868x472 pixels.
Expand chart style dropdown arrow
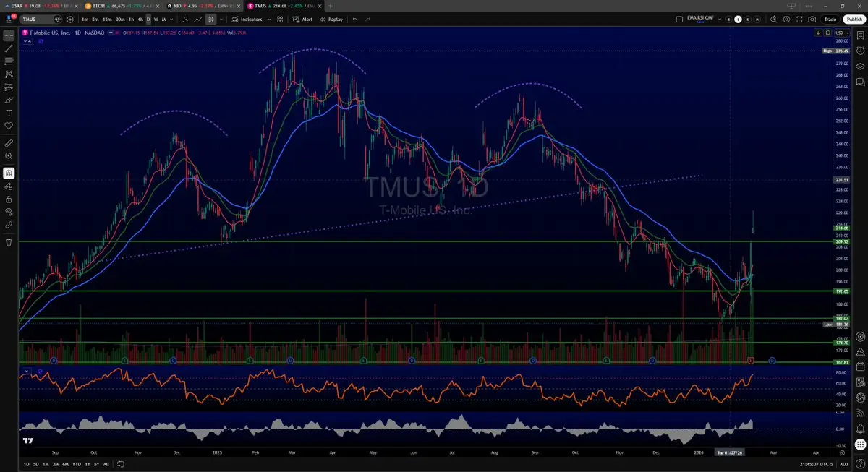(220, 20)
